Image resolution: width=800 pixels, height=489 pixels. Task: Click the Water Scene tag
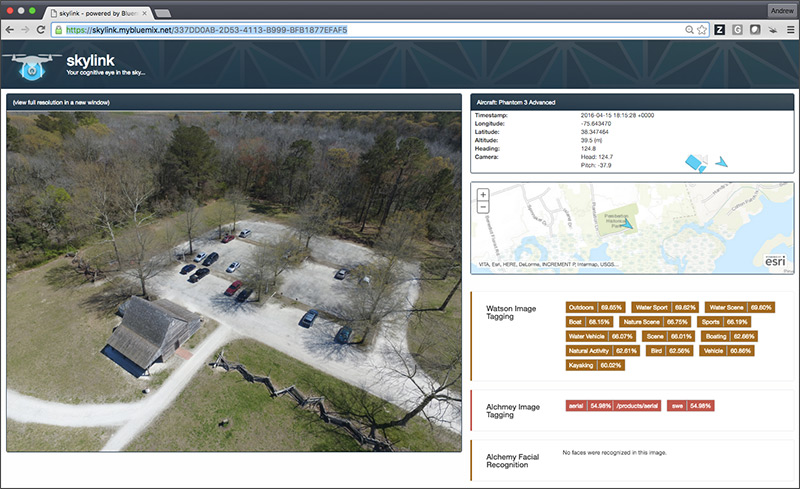740,307
